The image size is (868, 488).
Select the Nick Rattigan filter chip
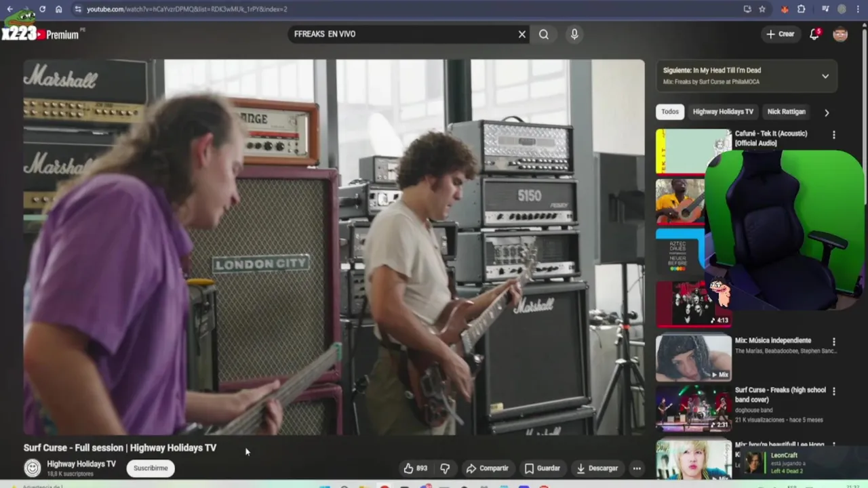coord(786,112)
